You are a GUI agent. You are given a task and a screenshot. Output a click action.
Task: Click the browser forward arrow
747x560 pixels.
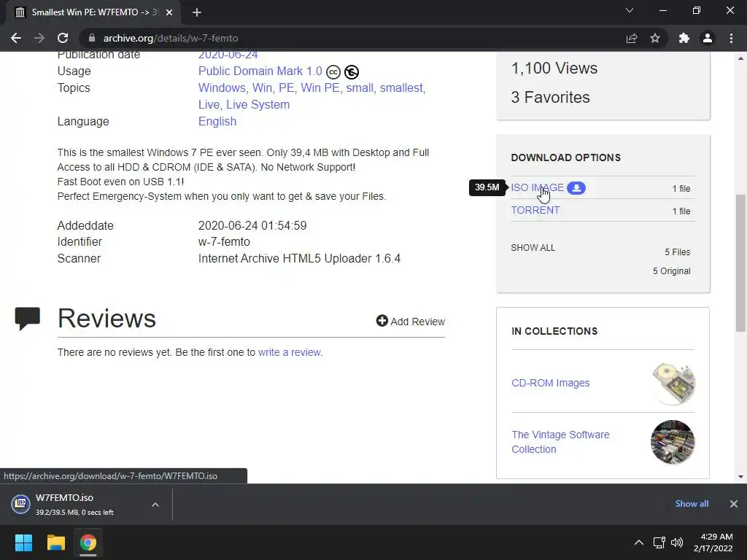click(x=39, y=38)
